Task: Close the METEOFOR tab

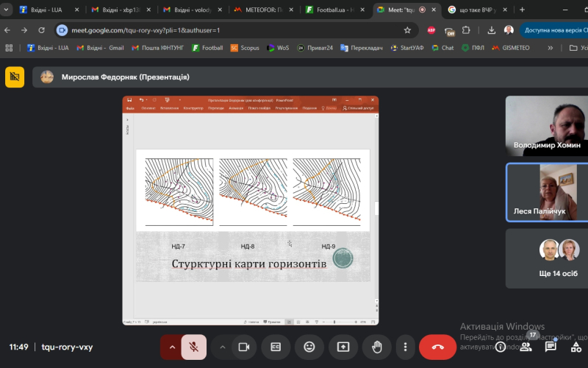Action: tap(291, 10)
